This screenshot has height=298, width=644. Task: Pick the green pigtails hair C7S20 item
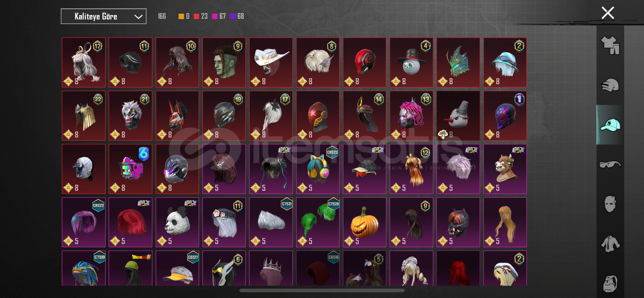click(x=318, y=222)
